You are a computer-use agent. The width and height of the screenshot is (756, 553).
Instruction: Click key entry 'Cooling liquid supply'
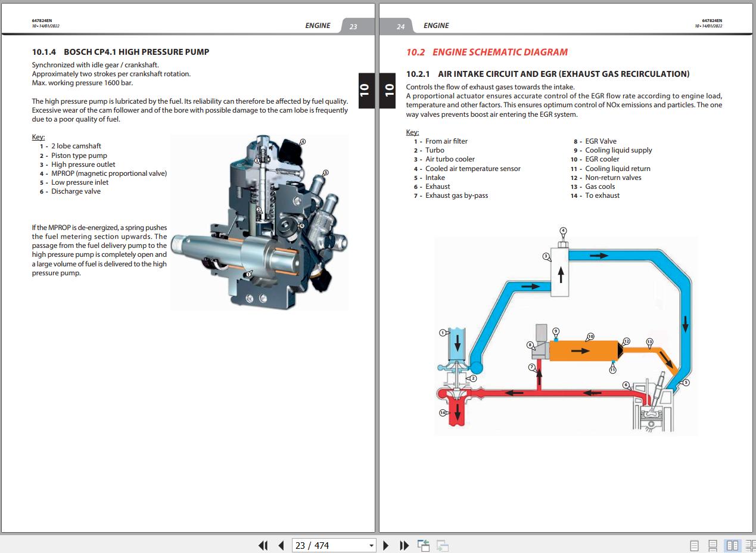click(618, 150)
